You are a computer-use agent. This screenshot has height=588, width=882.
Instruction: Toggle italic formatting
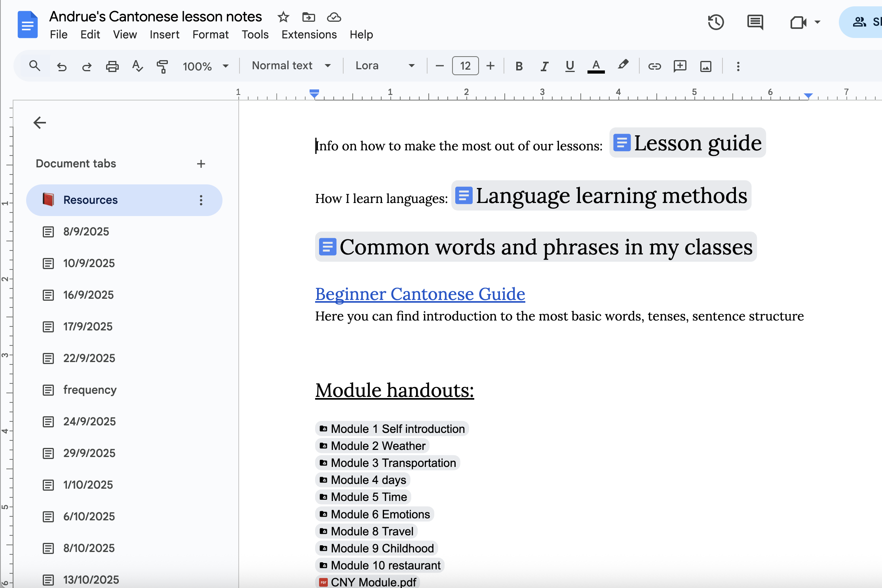click(x=544, y=66)
